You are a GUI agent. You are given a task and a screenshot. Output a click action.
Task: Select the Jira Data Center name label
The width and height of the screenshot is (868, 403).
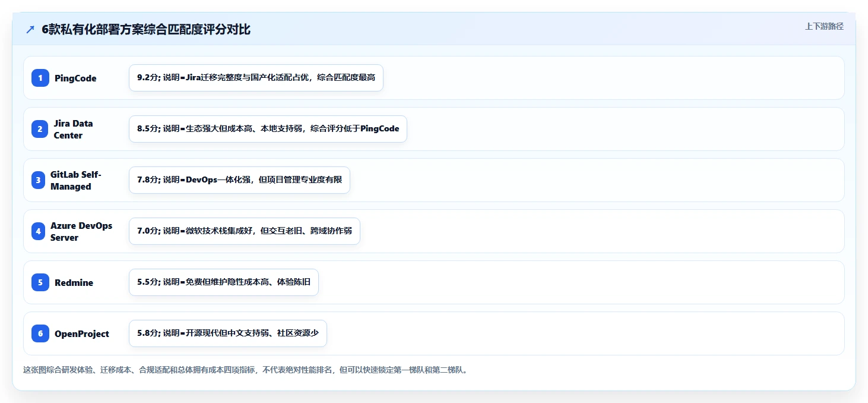[74, 129]
